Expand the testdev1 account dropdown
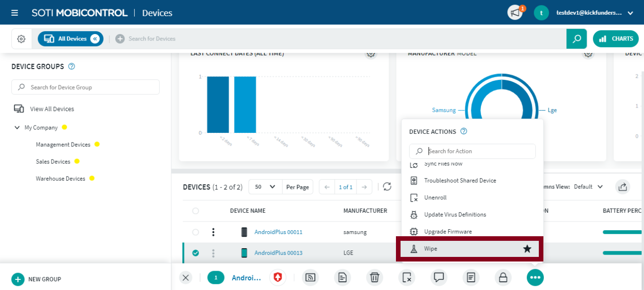 pos(630,13)
